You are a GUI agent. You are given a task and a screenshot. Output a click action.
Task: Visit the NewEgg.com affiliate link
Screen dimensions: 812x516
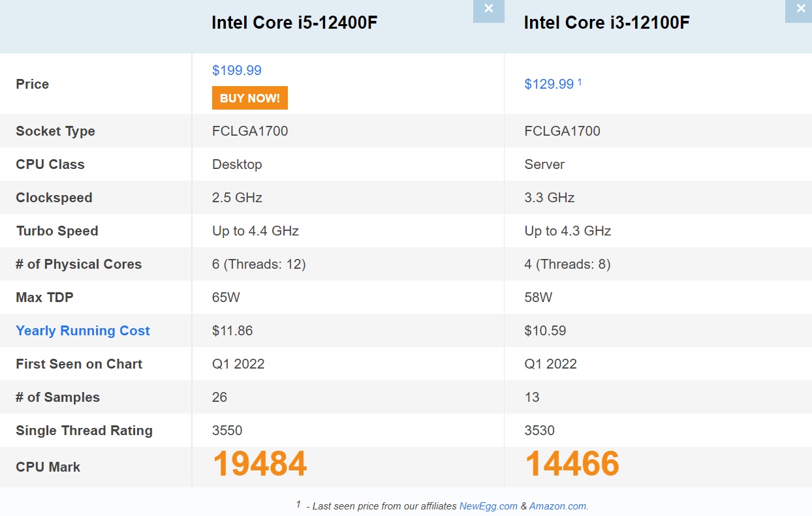click(488, 506)
